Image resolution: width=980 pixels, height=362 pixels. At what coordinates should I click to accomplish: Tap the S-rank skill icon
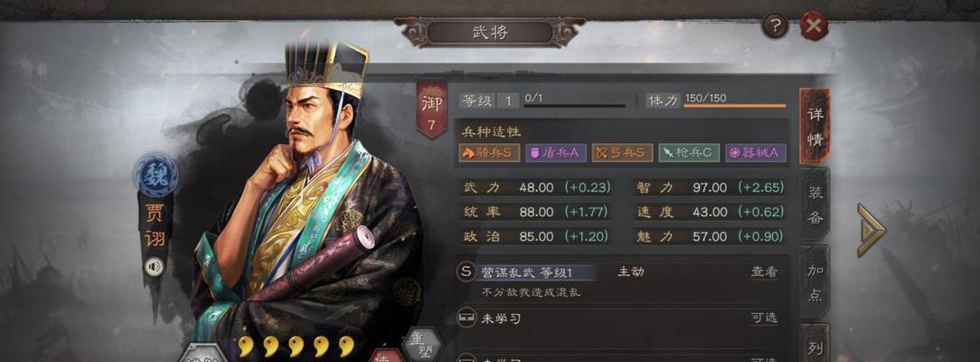(x=466, y=272)
